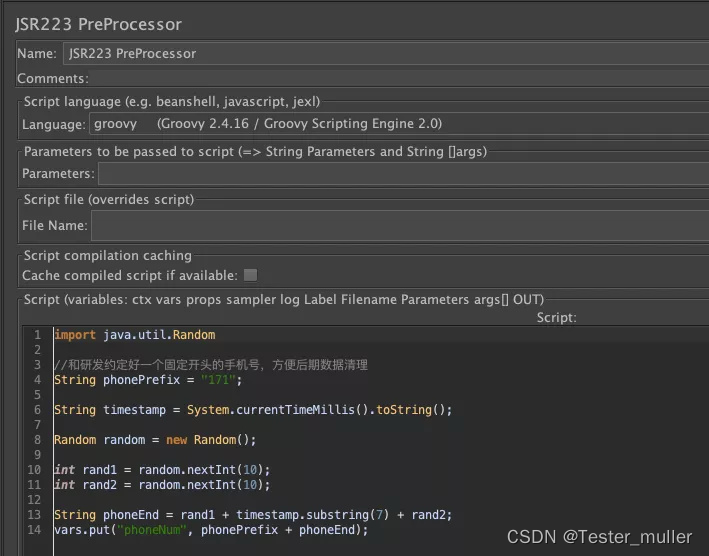Click the String timestamp line of code
This screenshot has width=709, height=556.
tap(253, 410)
